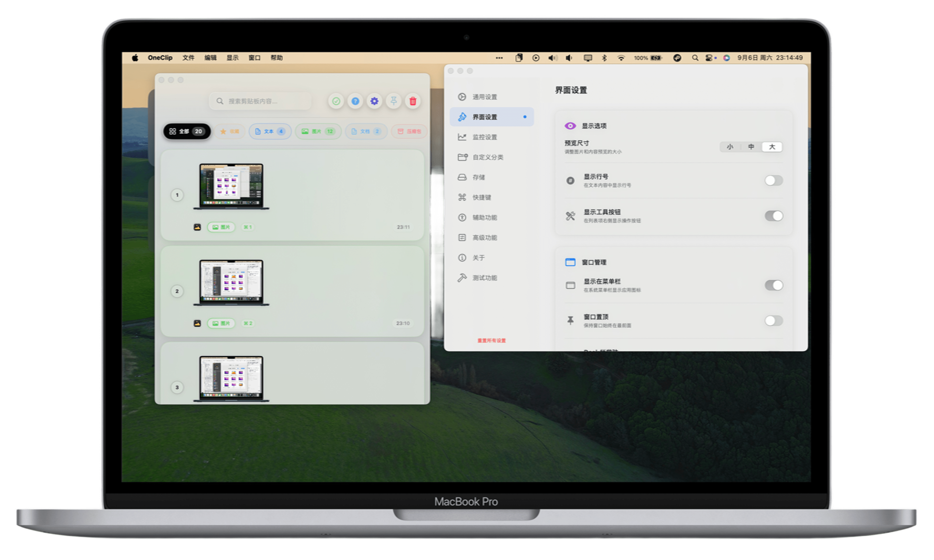Open Spotlight search in menu bar
Image resolution: width=934 pixels, height=560 pixels.
pos(695,58)
